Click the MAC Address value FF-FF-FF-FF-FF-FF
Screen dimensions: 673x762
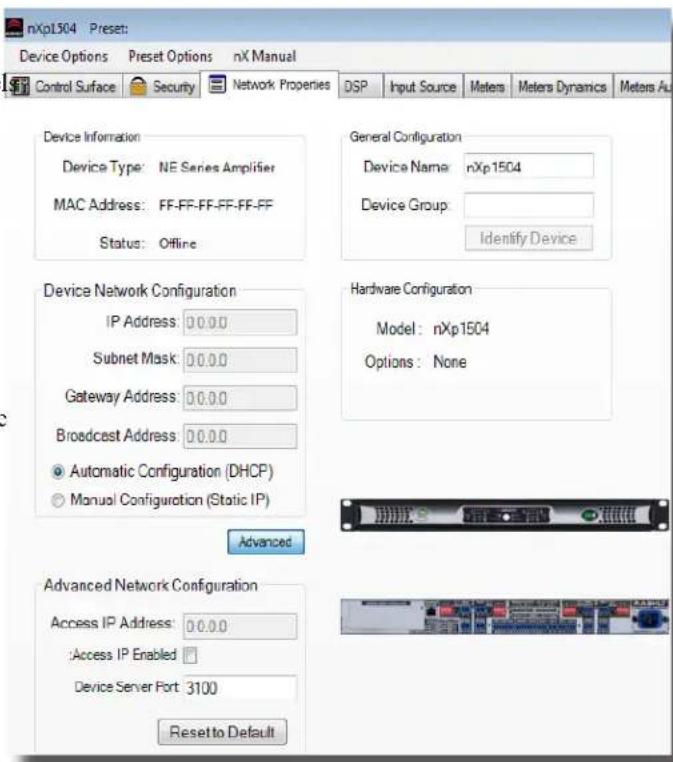click(216, 205)
